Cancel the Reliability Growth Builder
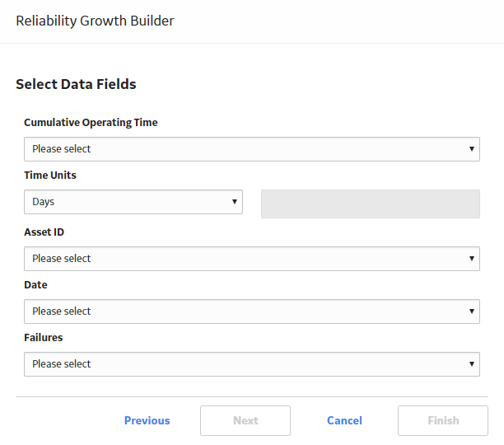 (x=344, y=420)
